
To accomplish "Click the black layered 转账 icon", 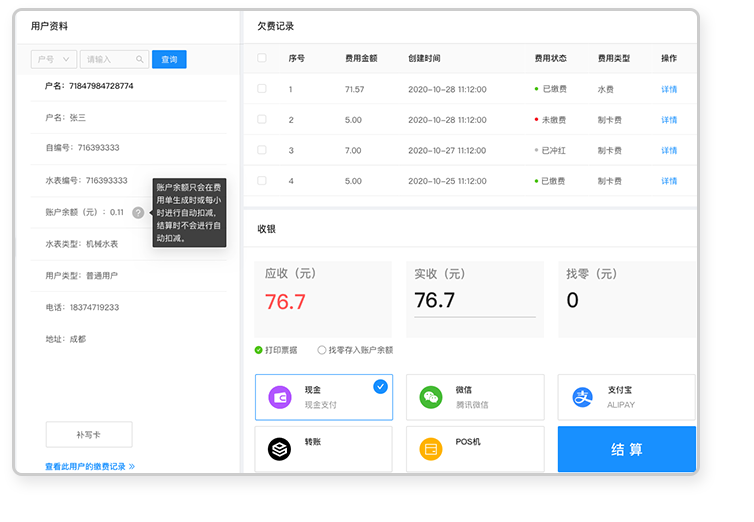I will point(279,449).
